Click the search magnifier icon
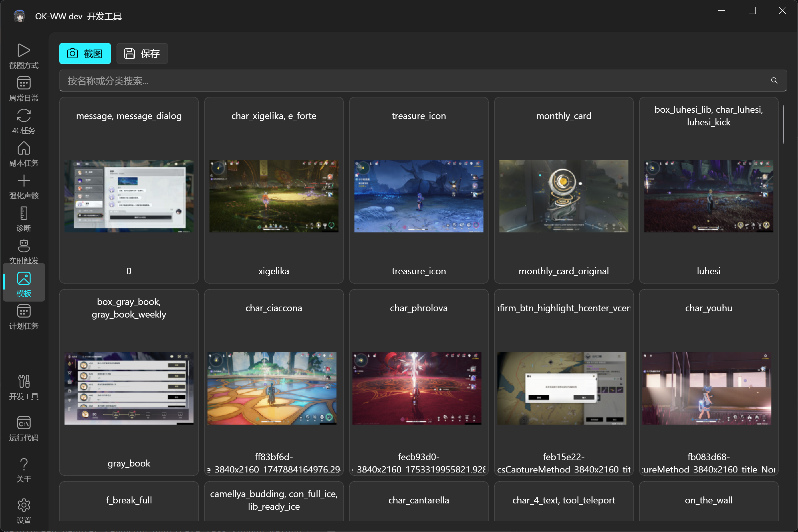 [x=774, y=81]
